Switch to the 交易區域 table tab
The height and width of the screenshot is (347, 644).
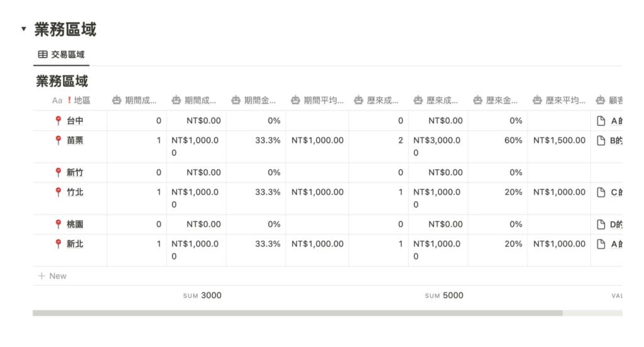[62, 55]
